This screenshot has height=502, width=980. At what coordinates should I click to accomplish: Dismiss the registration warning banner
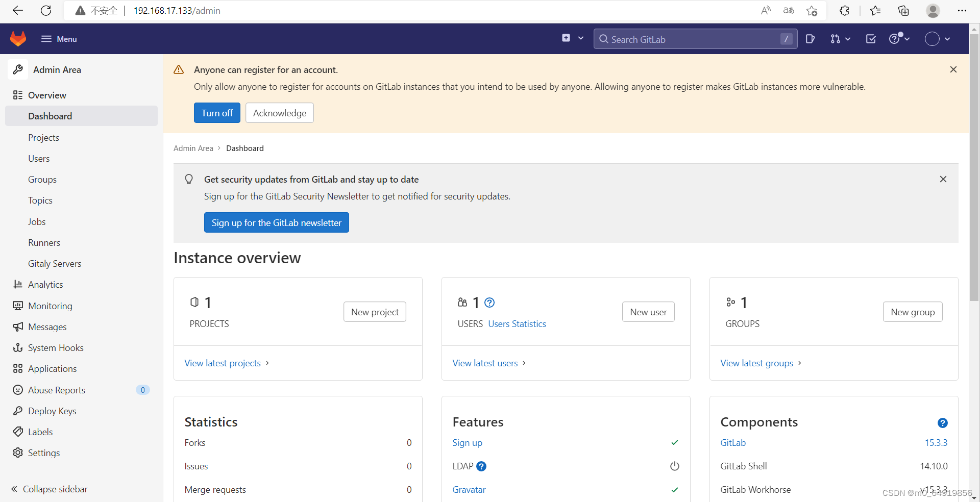click(953, 69)
